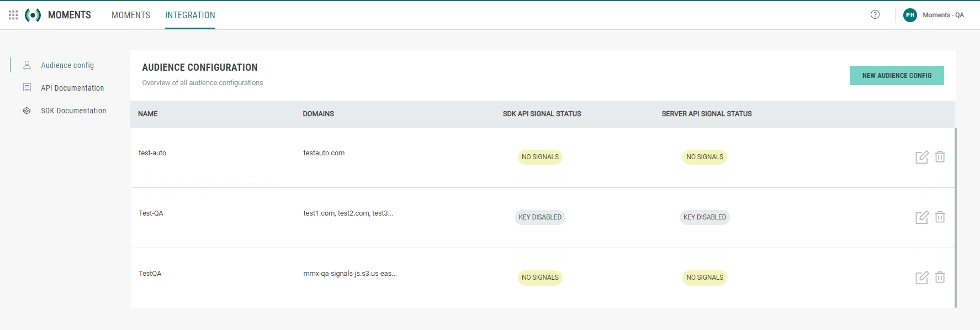The height and width of the screenshot is (330, 980).
Task: Click the PH user avatar
Action: tap(910, 15)
